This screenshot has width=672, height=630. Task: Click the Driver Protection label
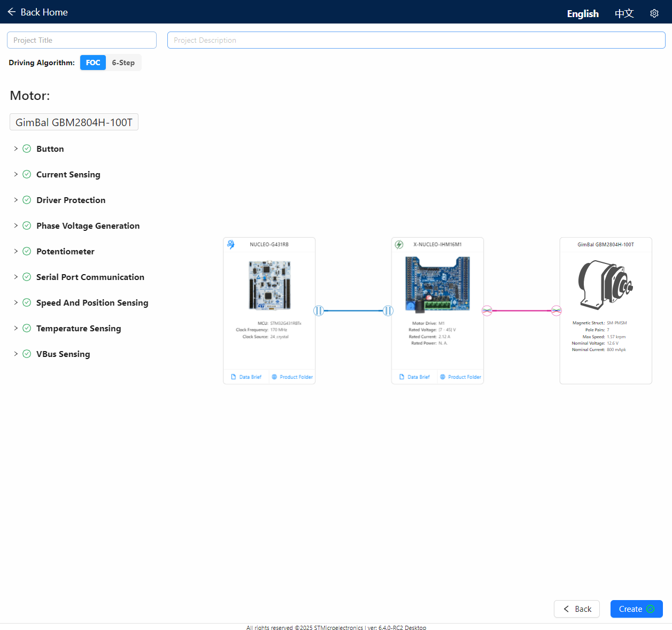pyautogui.click(x=71, y=200)
